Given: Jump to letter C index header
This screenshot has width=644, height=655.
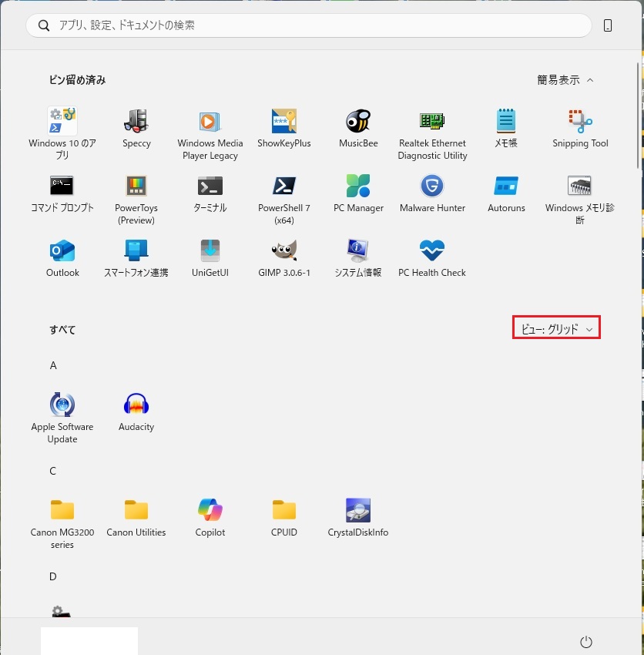Looking at the screenshot, I should coord(52,471).
